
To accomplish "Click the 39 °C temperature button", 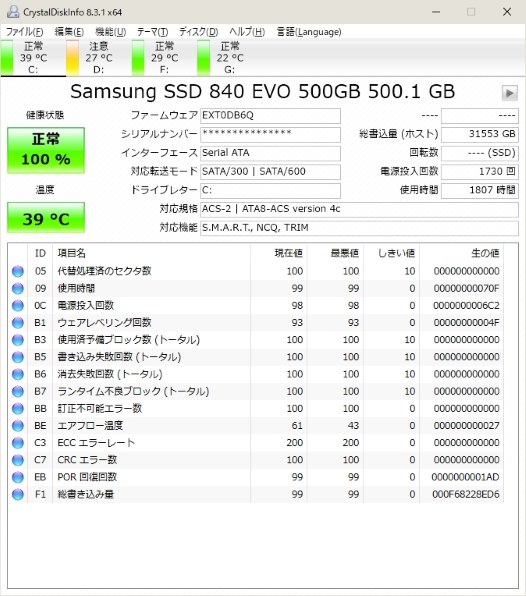I will coord(46,218).
